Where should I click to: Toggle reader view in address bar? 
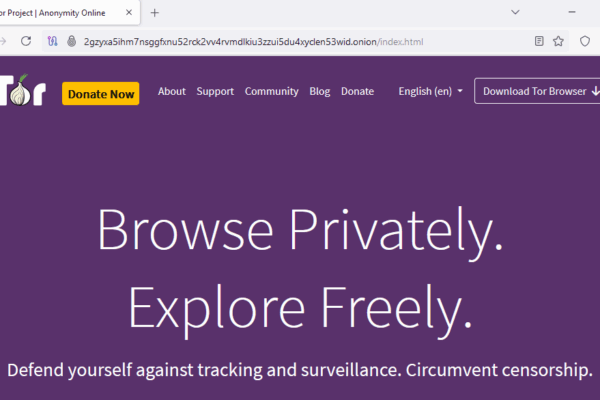tap(539, 41)
